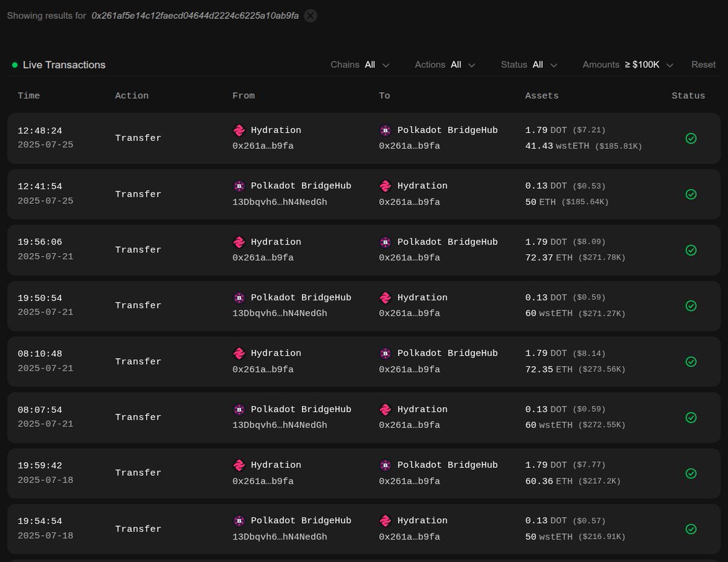Click the 0.13 DOT ($0.53) fee value

tap(565, 186)
